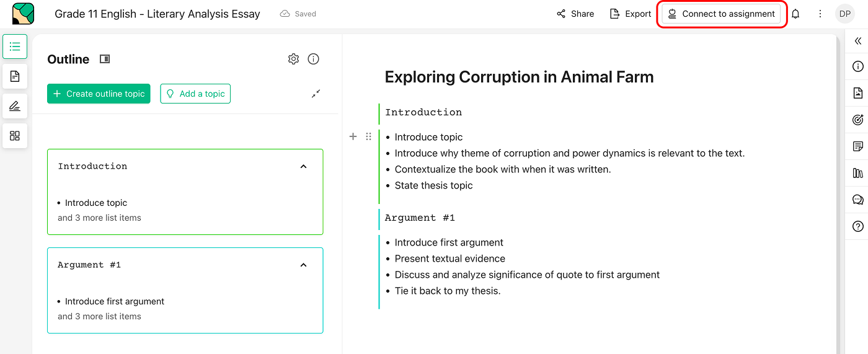Open outline settings gear

click(293, 59)
